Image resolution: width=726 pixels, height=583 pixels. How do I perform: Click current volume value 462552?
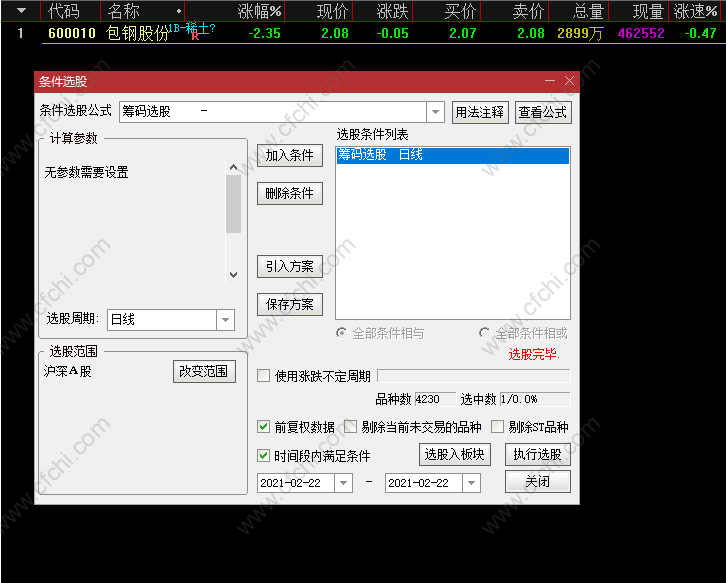(x=641, y=33)
